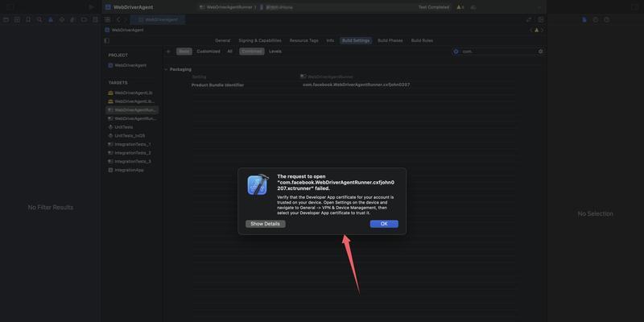Click the editor review changes arrows icon
This screenshot has height=322, width=644.
point(529,19)
